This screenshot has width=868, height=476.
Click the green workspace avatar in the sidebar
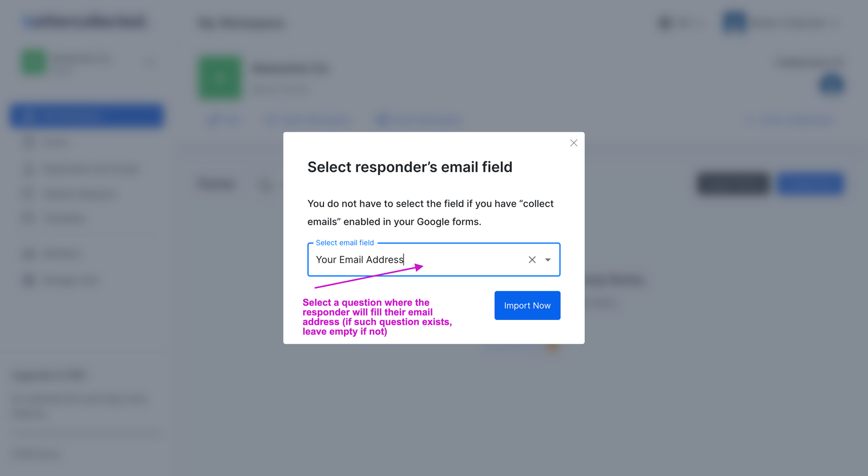[x=33, y=61]
